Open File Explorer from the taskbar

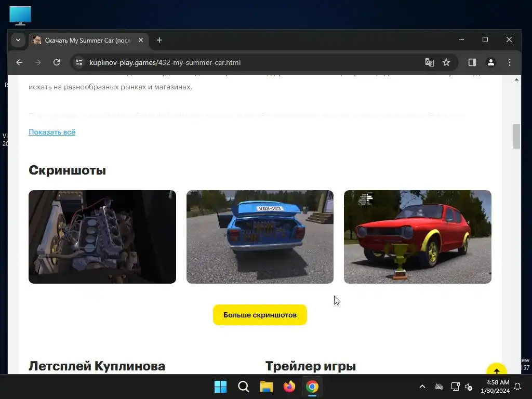tap(267, 387)
